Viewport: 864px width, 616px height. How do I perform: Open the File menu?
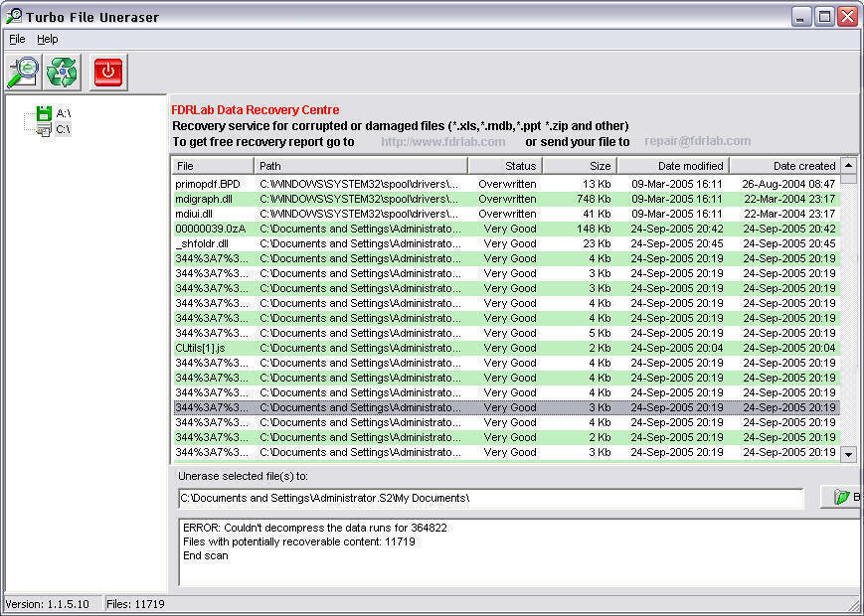pyautogui.click(x=17, y=39)
